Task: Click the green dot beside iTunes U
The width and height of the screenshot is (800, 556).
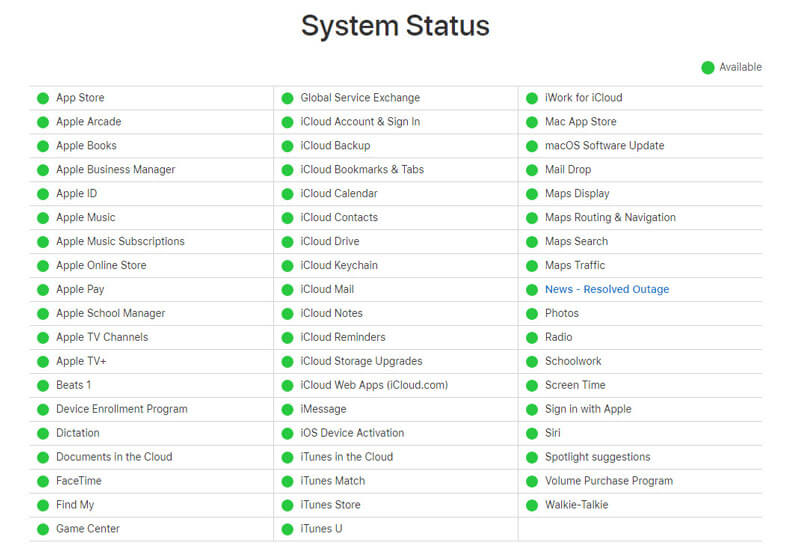Action: coord(287,529)
